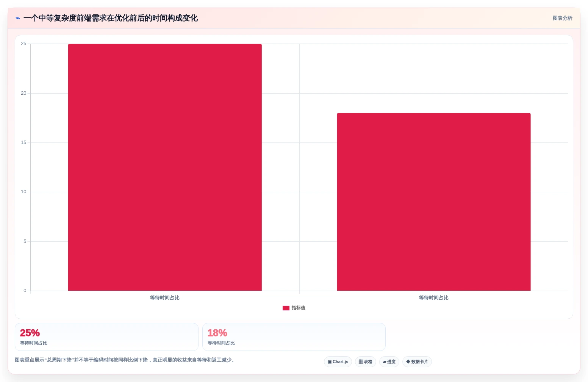Screen dimensions: 588x382
Task: Click the y-axis value 15
Action: 23,142
